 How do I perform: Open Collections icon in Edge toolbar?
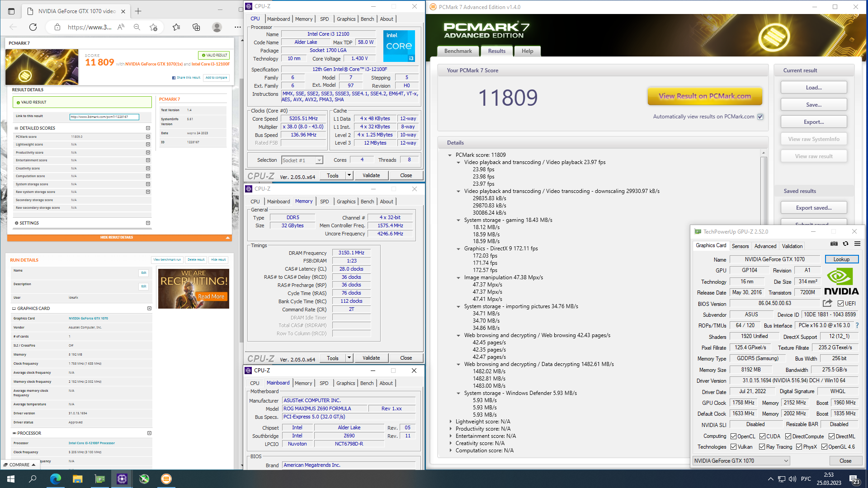(196, 27)
